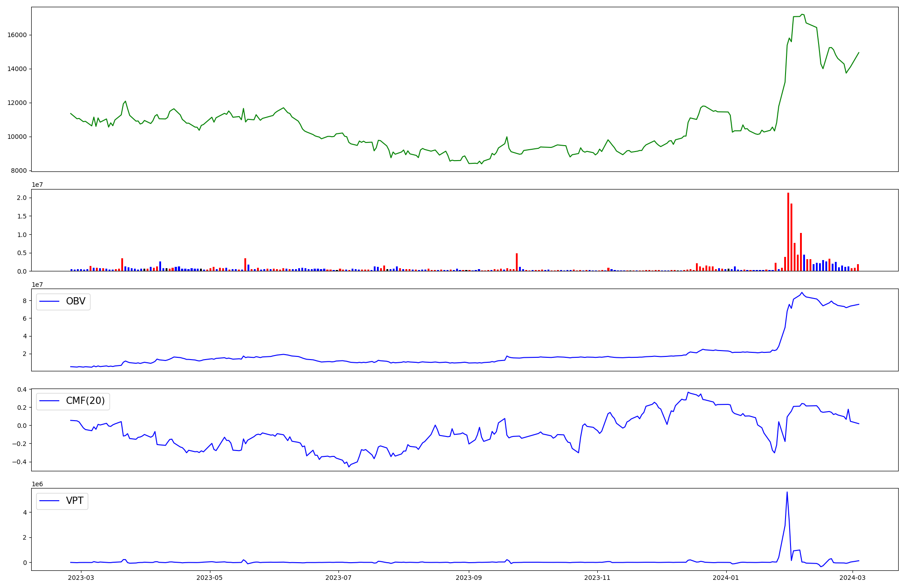
Task: Click the 8000 price axis label
Action: coord(20,171)
